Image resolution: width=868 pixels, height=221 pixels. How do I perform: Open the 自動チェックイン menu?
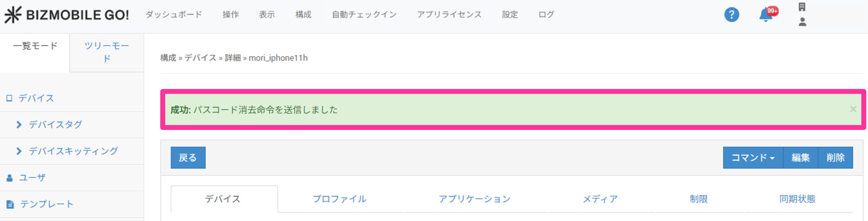(x=364, y=15)
